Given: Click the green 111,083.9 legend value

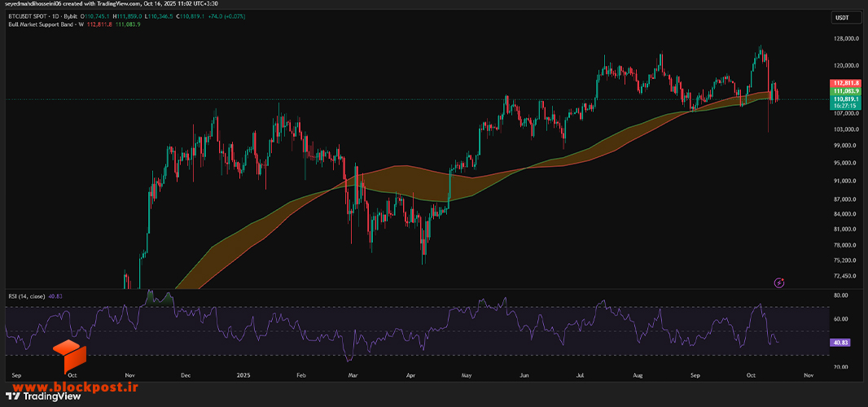Looking at the screenshot, I should [x=127, y=24].
